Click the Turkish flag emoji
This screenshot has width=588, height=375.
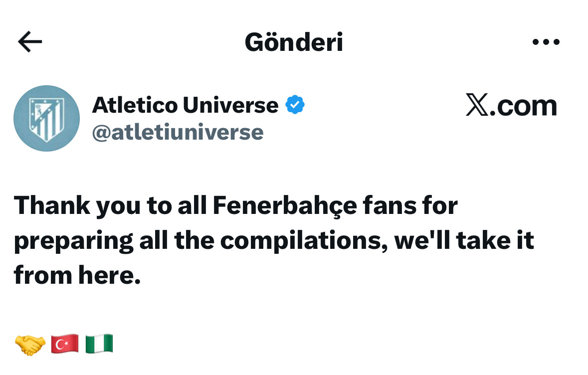[x=65, y=344]
